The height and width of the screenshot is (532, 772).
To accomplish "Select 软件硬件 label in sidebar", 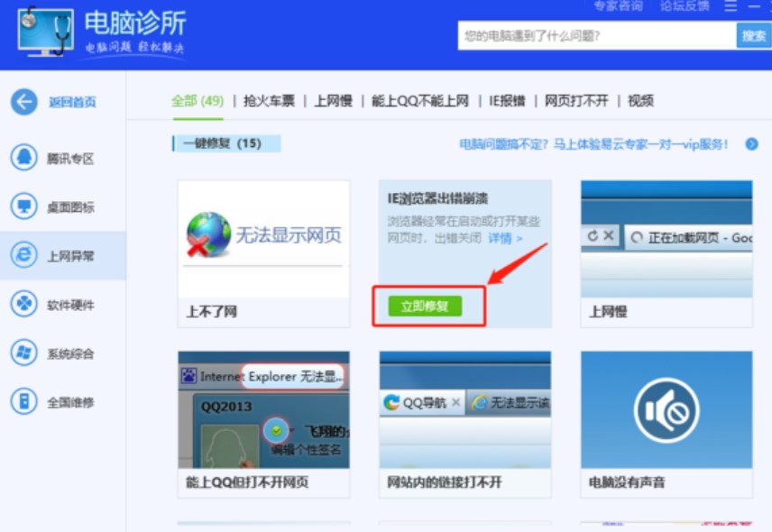I will pos(70,305).
